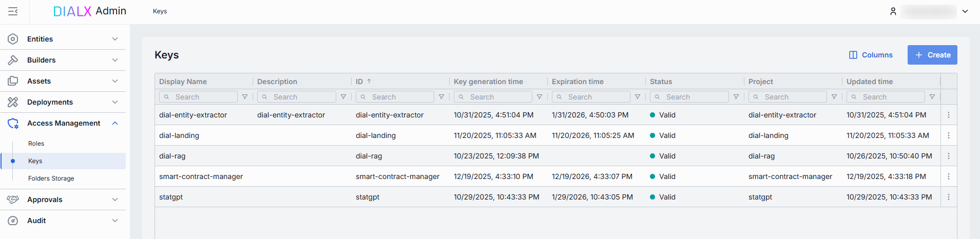Screen dimensions: 980x239
Task: Click the ID column sort arrow
Action: pos(369,82)
